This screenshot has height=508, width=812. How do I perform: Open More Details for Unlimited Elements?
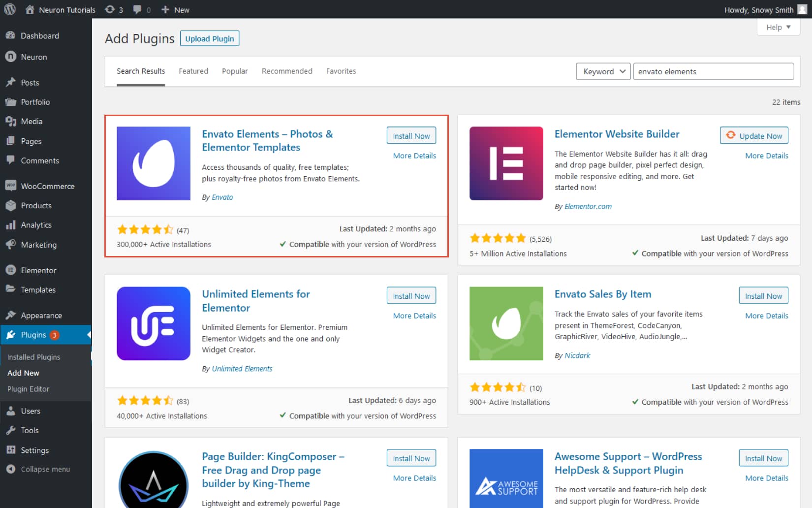[414, 316]
